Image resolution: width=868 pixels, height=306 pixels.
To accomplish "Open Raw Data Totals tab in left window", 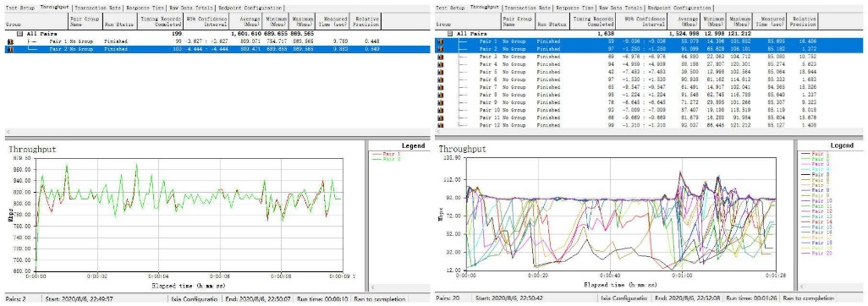I will coord(191,8).
